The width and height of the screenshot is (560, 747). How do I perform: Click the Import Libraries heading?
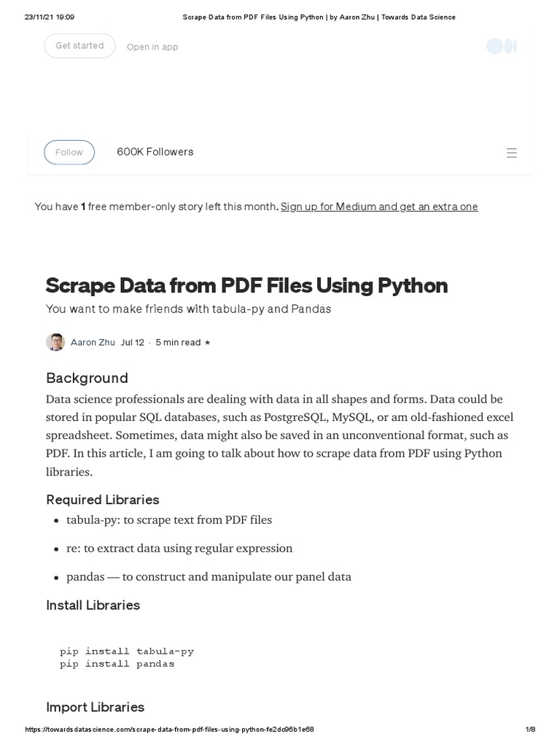tap(95, 707)
